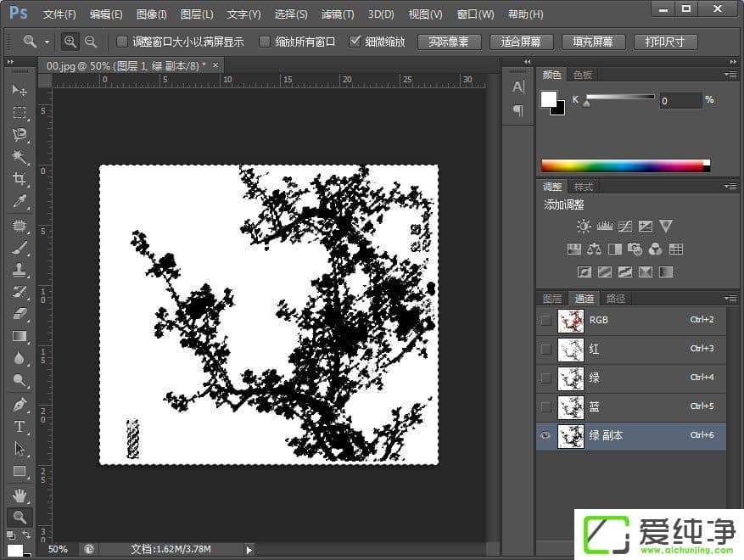744x560 pixels.
Task: Click the 适合屏幕 button
Action: [x=521, y=42]
